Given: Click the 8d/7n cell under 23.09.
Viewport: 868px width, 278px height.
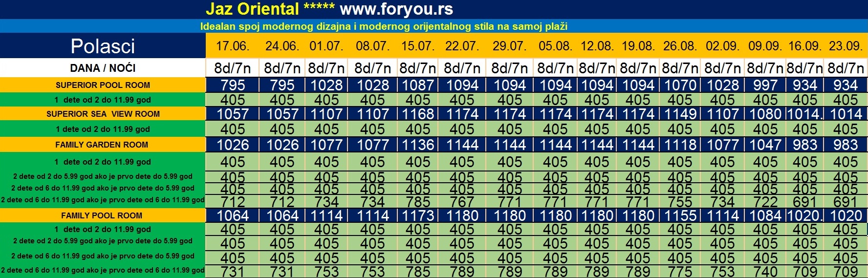Looking at the screenshot, I should pyautogui.click(x=846, y=68).
